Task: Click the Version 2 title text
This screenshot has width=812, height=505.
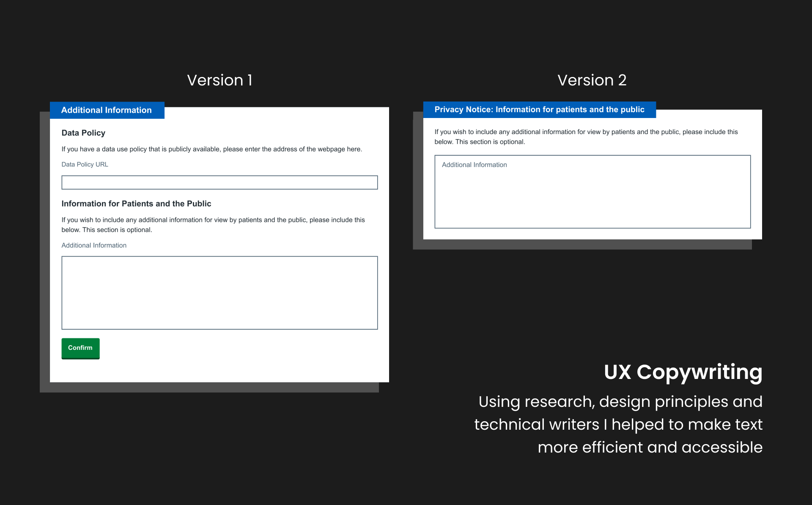Action: point(592,80)
